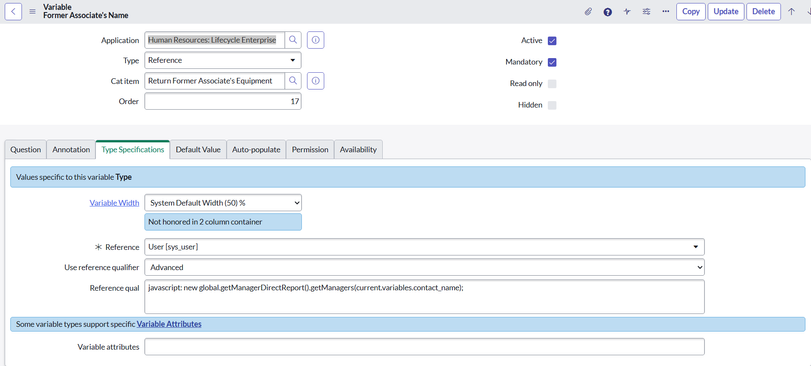Switch to the Default Value tab
Screen dimensions: 811x366
click(198, 149)
